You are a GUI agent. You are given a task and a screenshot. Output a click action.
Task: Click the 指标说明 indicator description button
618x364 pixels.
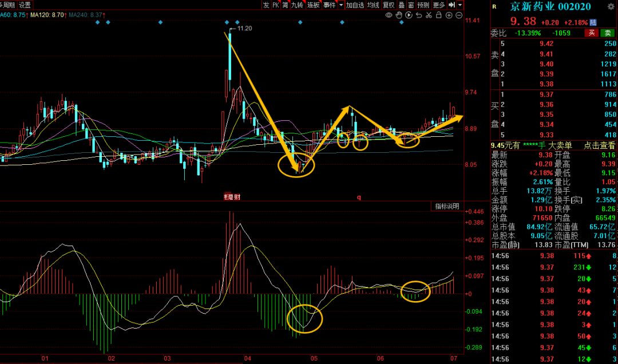point(446,206)
